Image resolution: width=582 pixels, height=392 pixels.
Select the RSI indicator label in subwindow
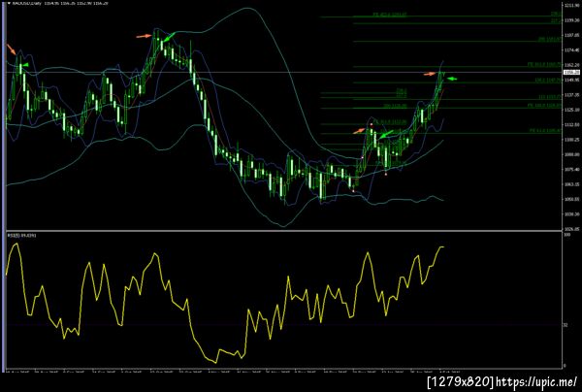click(22, 236)
